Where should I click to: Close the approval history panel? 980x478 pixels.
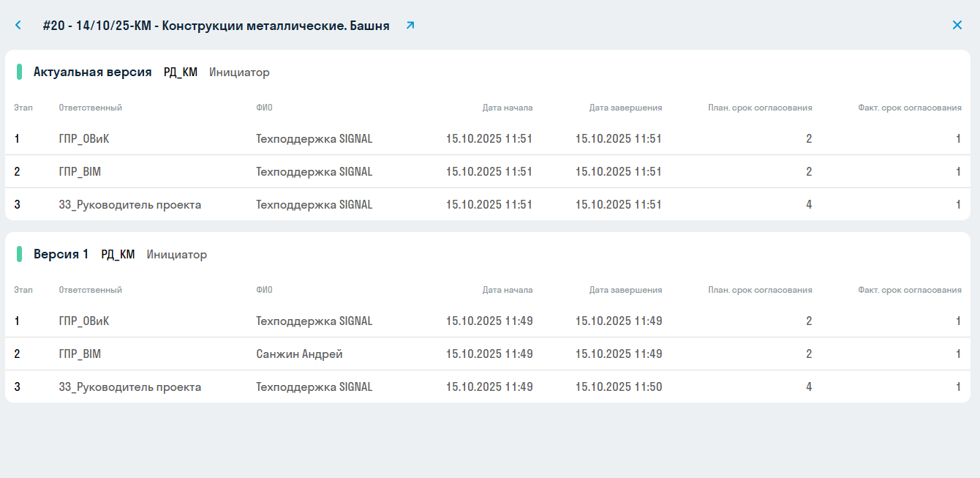[x=957, y=26]
